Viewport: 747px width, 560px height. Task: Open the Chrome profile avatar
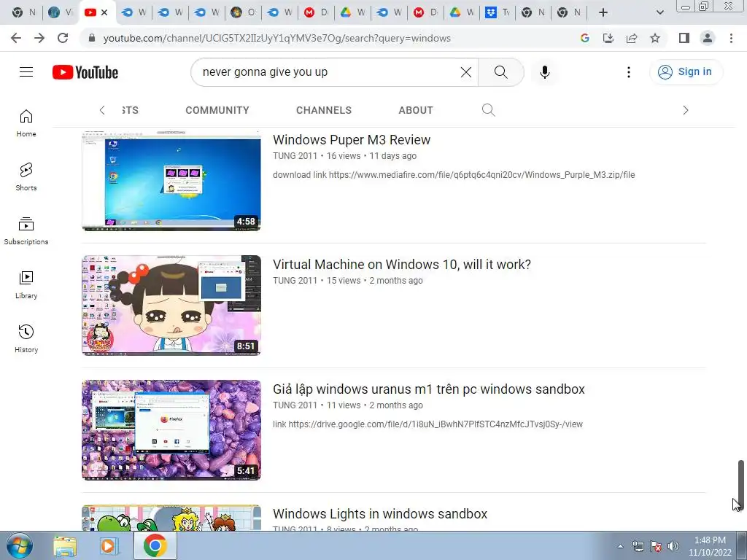[708, 38]
